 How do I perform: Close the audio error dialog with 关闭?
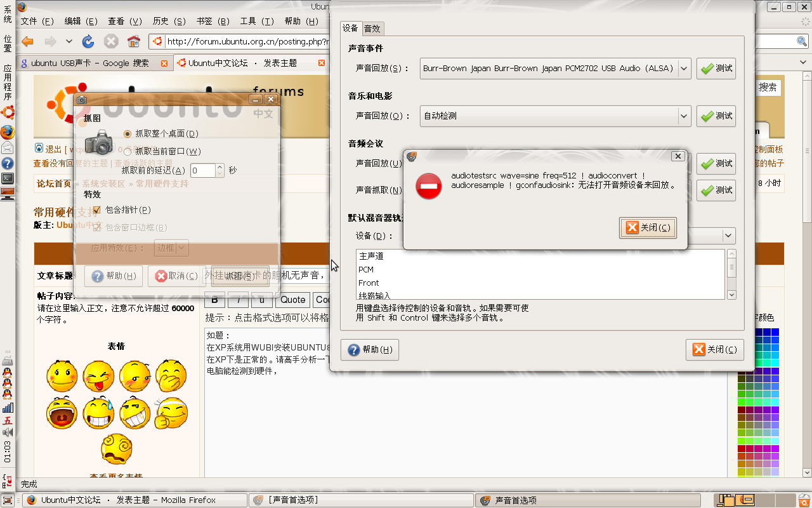pyautogui.click(x=648, y=228)
